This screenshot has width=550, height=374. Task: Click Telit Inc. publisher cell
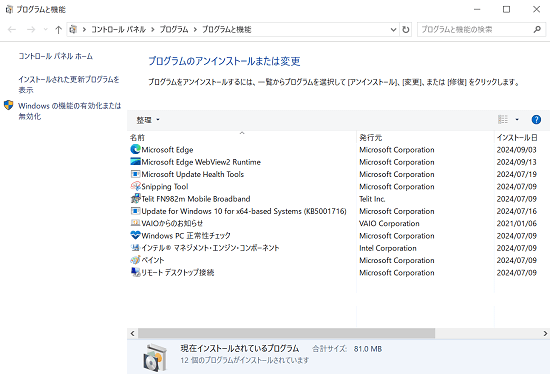coord(372,199)
